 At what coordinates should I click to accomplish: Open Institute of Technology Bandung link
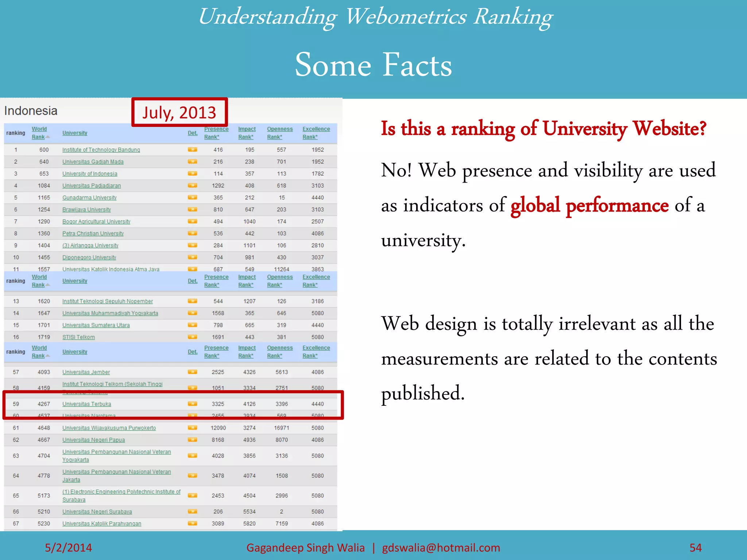(x=101, y=150)
